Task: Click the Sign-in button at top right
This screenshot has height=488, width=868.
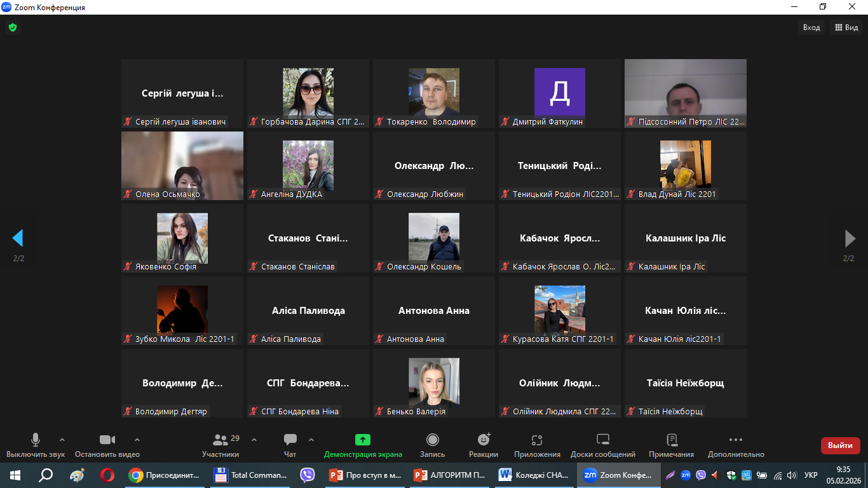Action: pos(811,27)
